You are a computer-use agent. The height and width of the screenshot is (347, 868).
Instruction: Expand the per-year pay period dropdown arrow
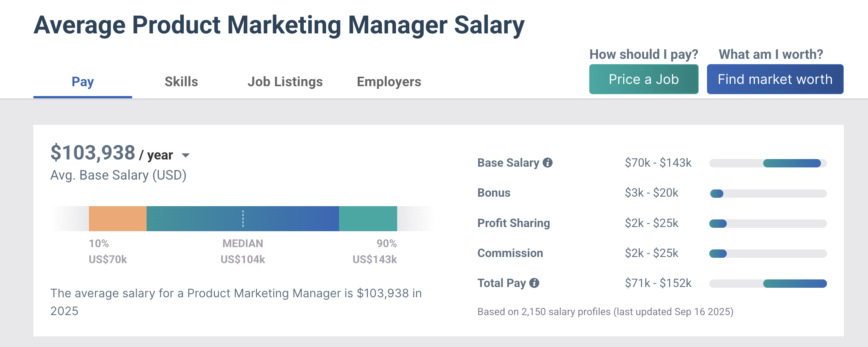tap(186, 155)
